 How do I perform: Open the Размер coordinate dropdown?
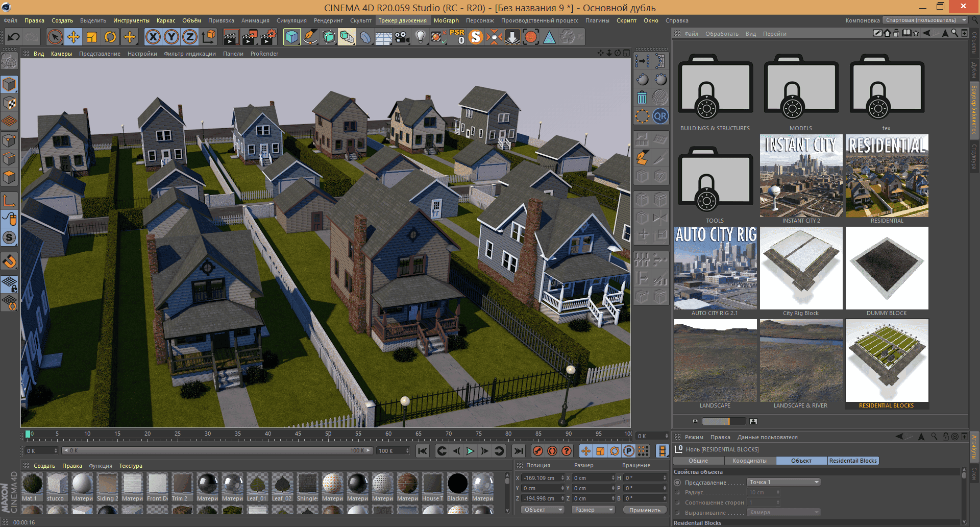592,510
